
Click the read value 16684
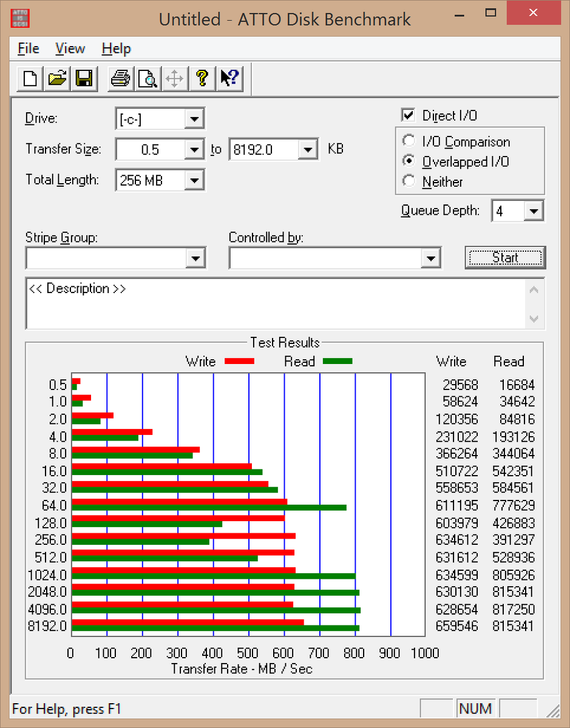tap(517, 385)
